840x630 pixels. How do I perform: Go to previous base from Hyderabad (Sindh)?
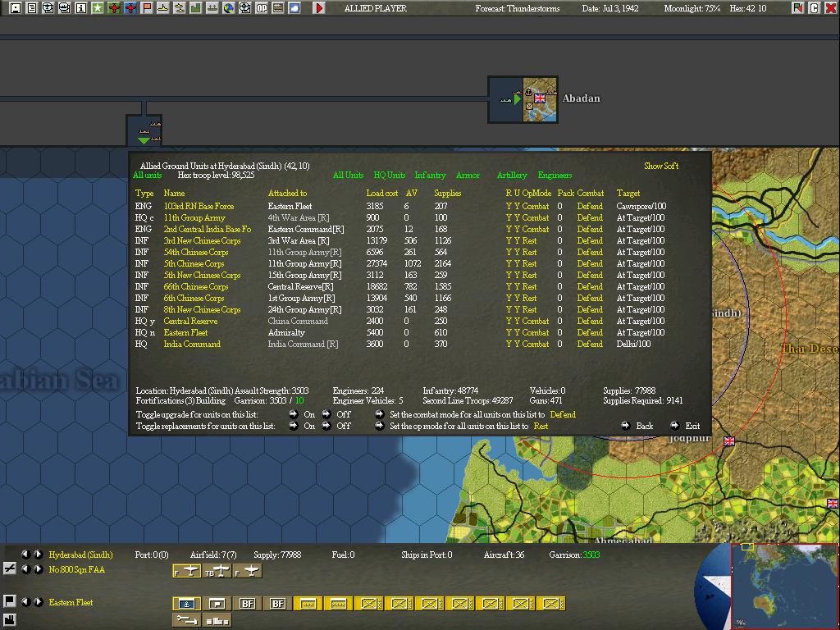(x=25, y=555)
